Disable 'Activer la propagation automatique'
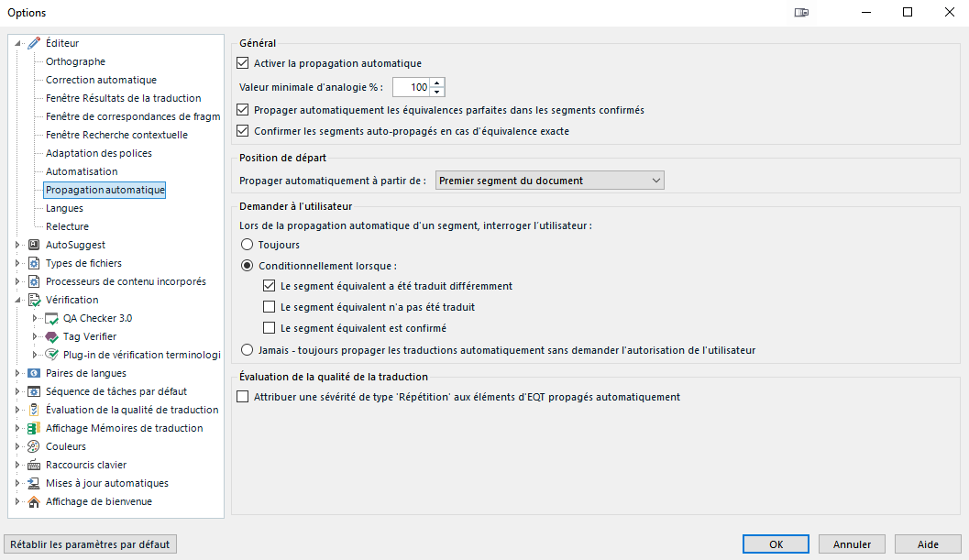This screenshot has height=560, width=969. click(242, 63)
